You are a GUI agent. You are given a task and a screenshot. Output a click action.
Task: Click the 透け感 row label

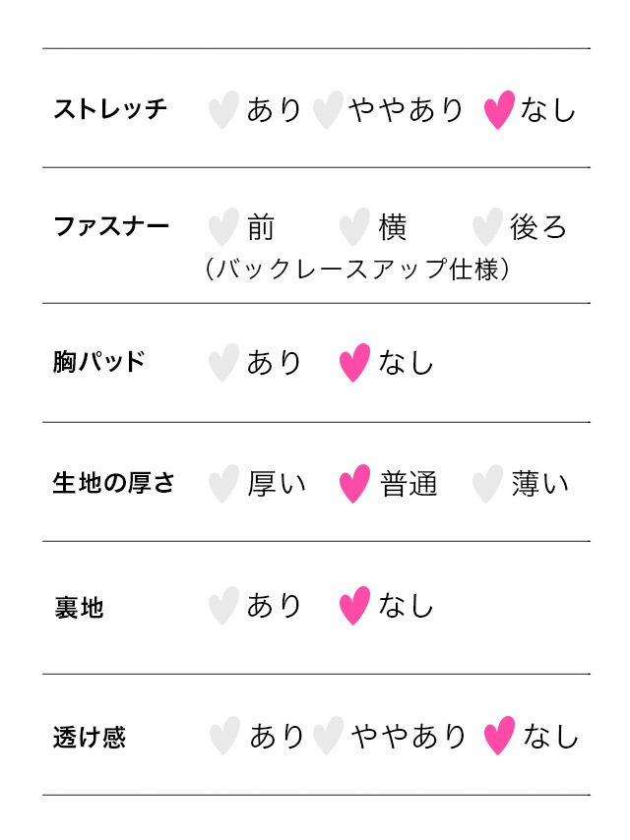(x=90, y=737)
